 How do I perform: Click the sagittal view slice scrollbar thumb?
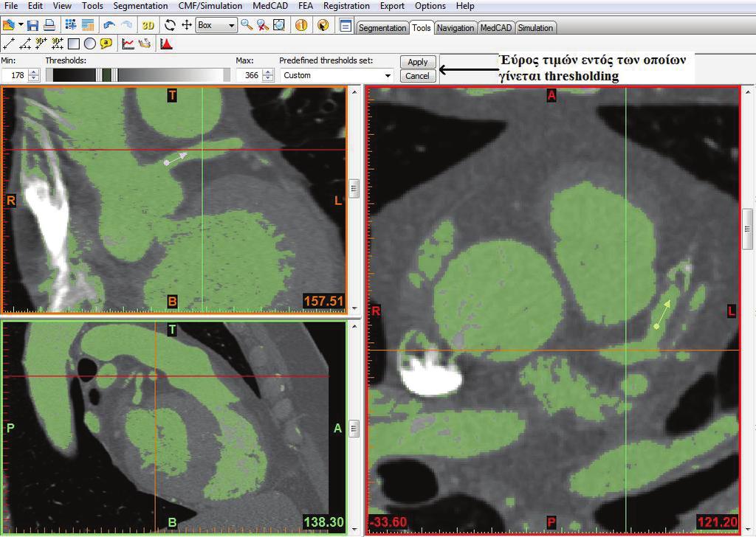pos(354,428)
